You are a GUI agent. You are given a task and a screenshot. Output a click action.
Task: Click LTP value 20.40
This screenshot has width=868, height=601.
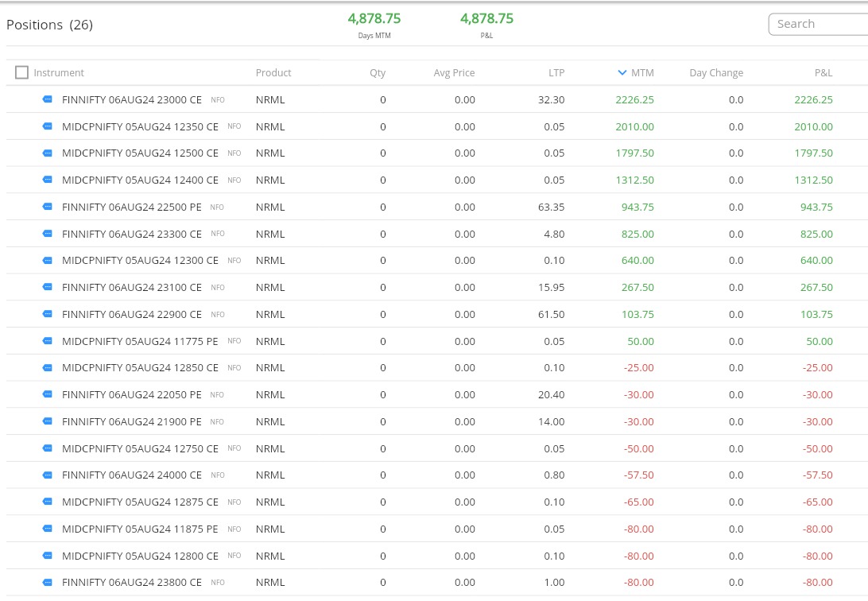(x=552, y=394)
